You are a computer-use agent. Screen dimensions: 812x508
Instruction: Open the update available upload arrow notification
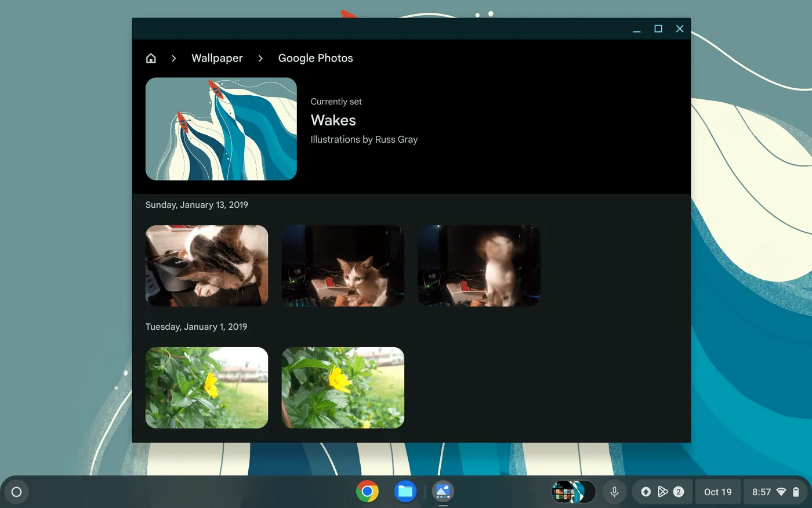pyautogui.click(x=646, y=492)
